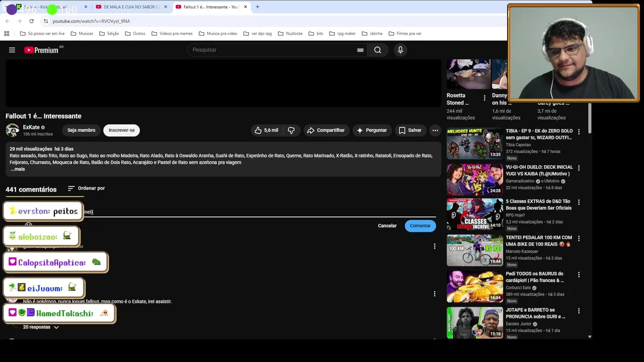This screenshot has width=644, height=362.
Task: Cancel the comment with Cancelar
Action: point(387,226)
